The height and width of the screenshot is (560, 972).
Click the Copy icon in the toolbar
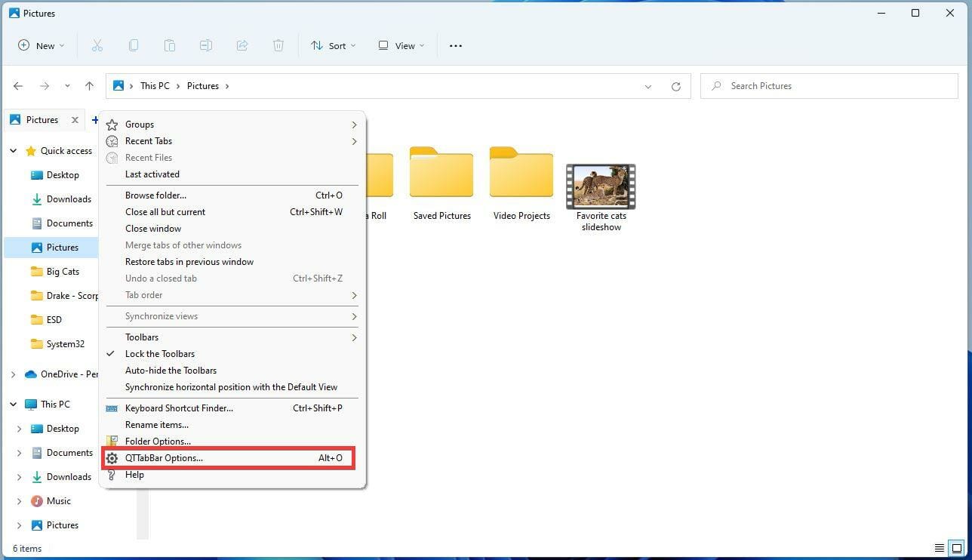[x=133, y=45]
